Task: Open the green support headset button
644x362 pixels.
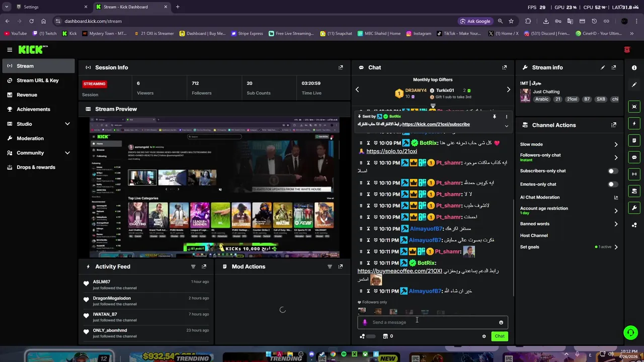Action: (x=630, y=333)
